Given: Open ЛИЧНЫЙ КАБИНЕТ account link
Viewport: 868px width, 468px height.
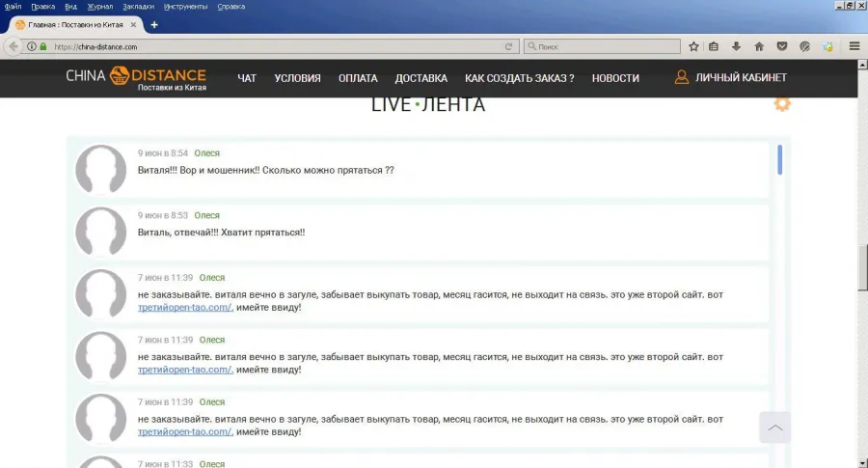Looking at the screenshot, I should pos(741,77).
